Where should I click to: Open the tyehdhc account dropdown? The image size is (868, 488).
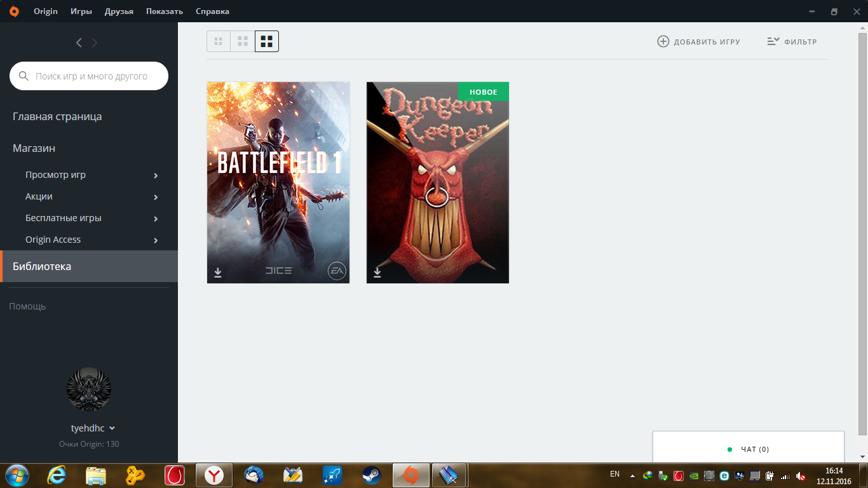(93, 428)
